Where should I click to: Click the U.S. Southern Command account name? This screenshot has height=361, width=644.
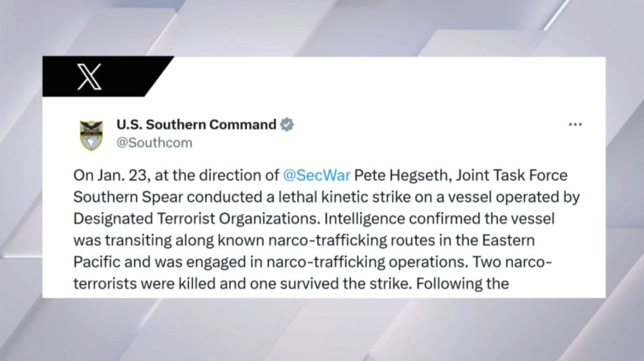click(196, 125)
